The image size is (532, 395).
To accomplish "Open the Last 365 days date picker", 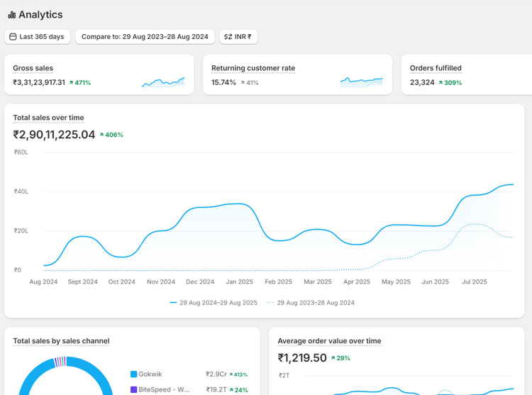I will click(38, 37).
